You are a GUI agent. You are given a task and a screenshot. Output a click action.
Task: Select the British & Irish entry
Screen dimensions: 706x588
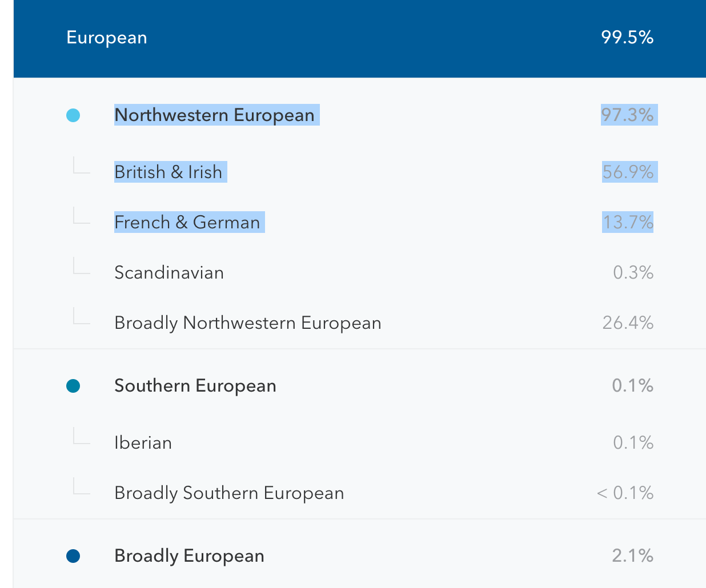click(169, 172)
